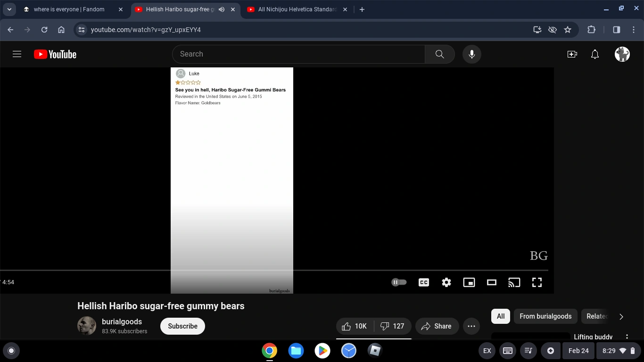Select the From burialgoods filter chip
Viewport: 644px width, 362px height.
click(x=545, y=316)
